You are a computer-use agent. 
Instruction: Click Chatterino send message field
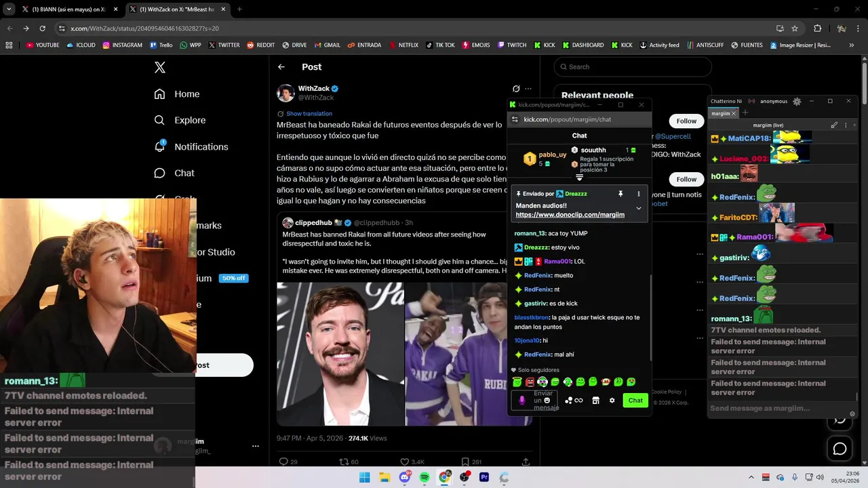pos(778,408)
